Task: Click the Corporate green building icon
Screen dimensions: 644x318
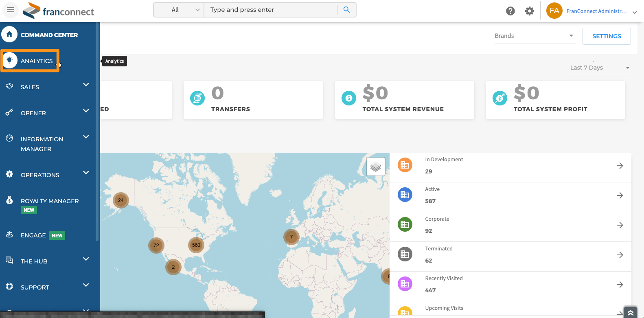Action: (x=405, y=224)
